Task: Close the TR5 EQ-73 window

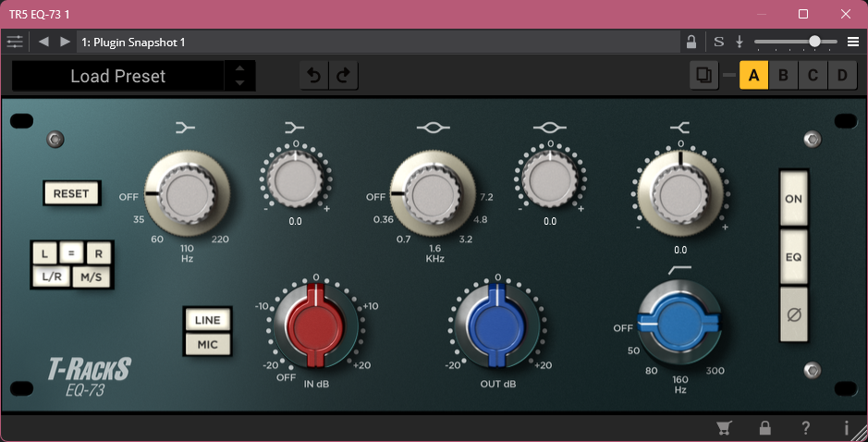Action: click(x=845, y=14)
